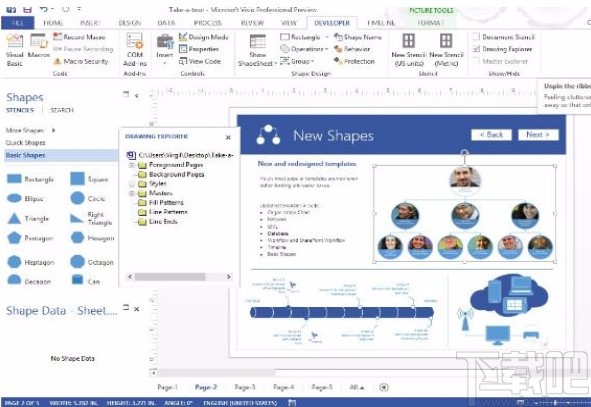Open control Properties
Image resolution: width=591 pixels, height=407 pixels.
point(199,49)
